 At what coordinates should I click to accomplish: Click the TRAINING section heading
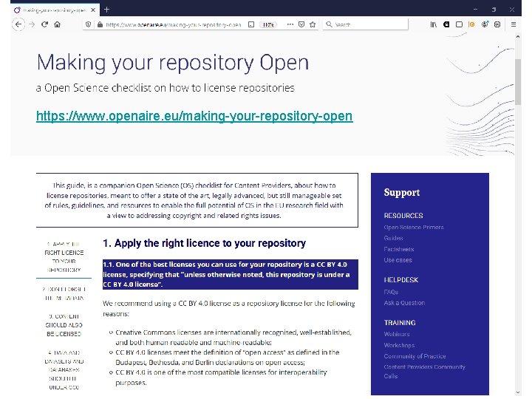pos(400,323)
